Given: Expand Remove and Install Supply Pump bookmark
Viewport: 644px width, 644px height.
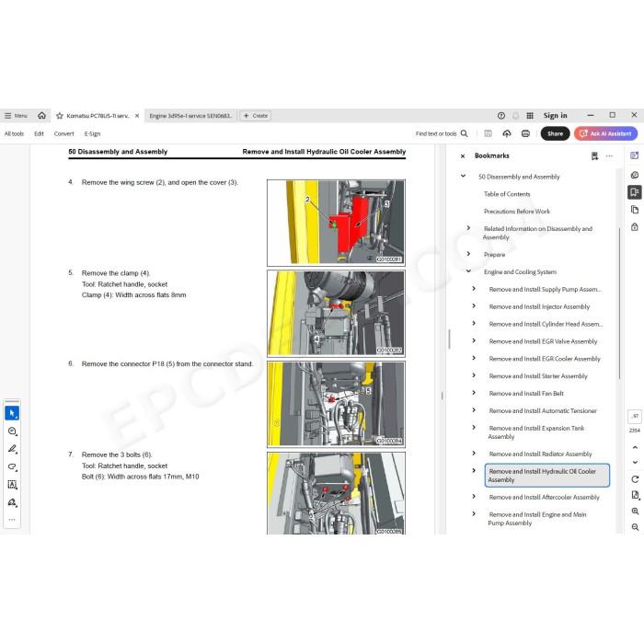Looking at the screenshot, I should tap(474, 289).
